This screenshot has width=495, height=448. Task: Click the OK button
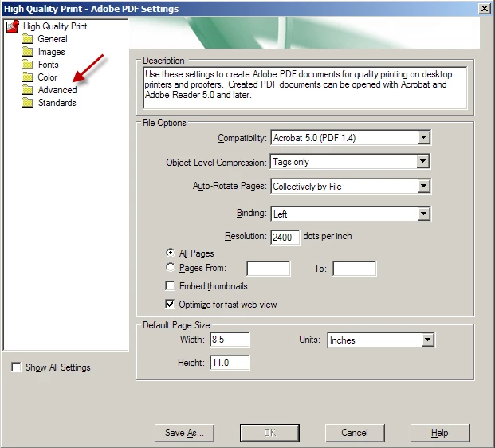tap(269, 433)
